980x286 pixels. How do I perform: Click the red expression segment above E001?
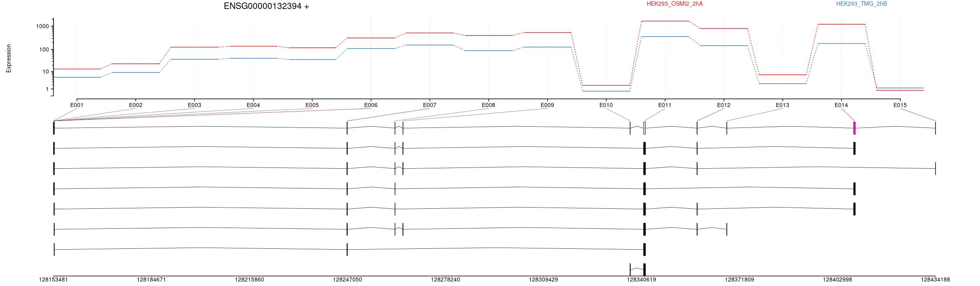[77, 69]
